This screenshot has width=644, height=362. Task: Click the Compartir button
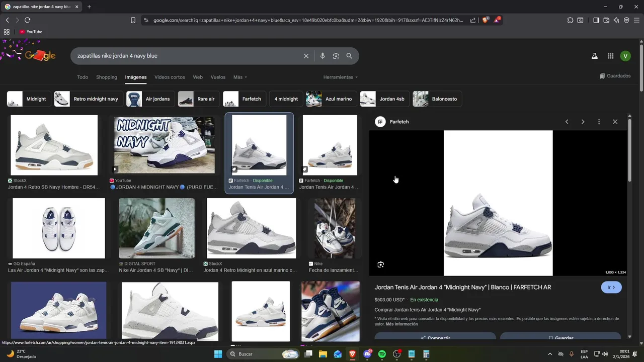click(x=435, y=337)
